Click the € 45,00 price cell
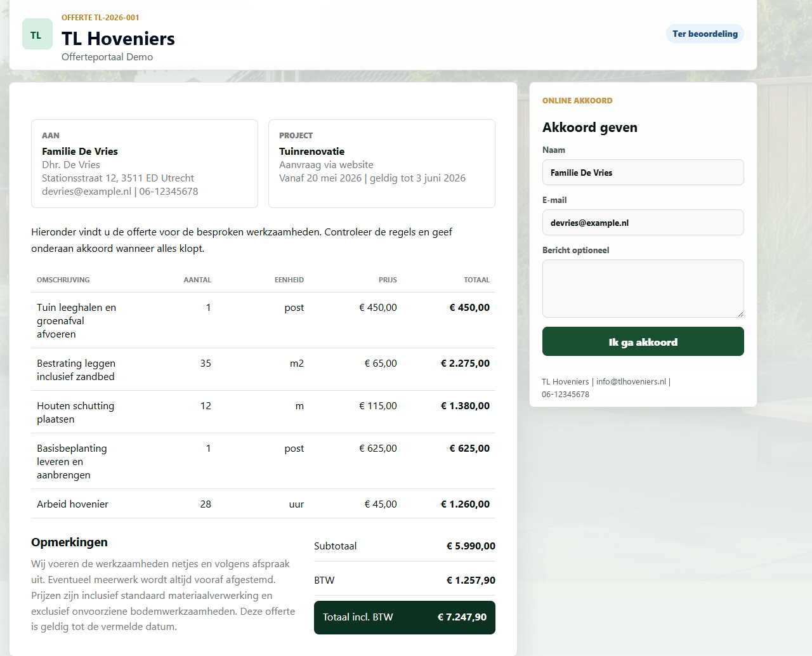This screenshot has width=812, height=656. pos(381,504)
